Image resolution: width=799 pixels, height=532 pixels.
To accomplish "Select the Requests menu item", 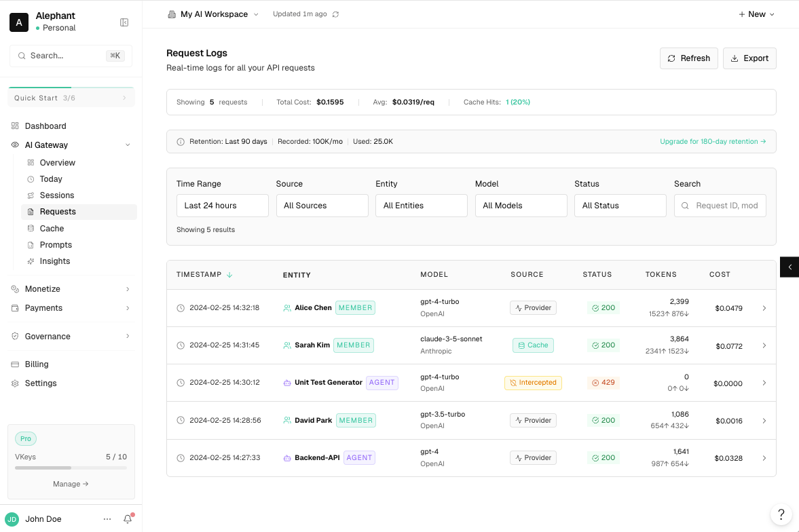I will (79, 212).
